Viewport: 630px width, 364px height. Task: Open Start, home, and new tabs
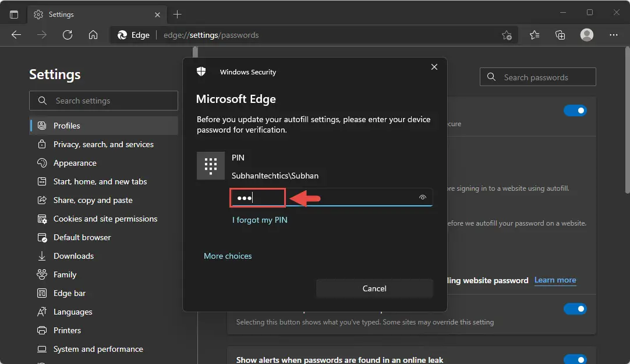(104, 181)
